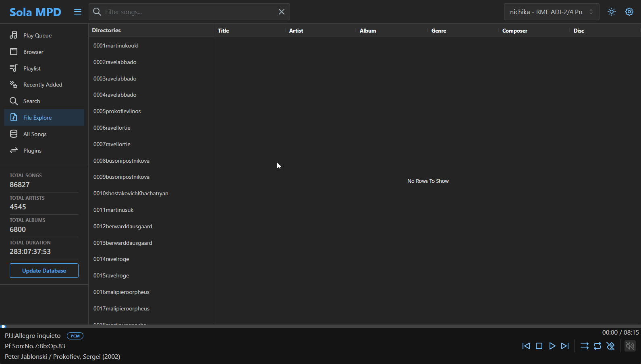Collapse the sidebar with hamburger icon

[78, 12]
